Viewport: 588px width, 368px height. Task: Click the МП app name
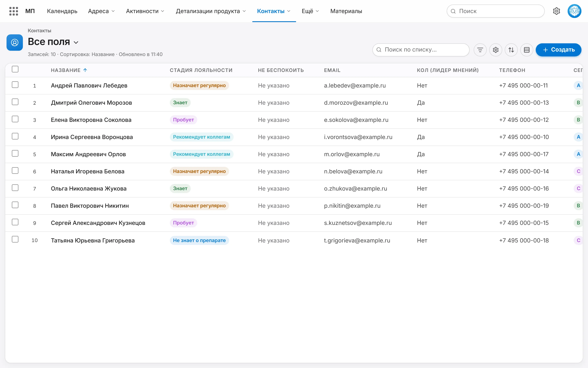point(30,11)
